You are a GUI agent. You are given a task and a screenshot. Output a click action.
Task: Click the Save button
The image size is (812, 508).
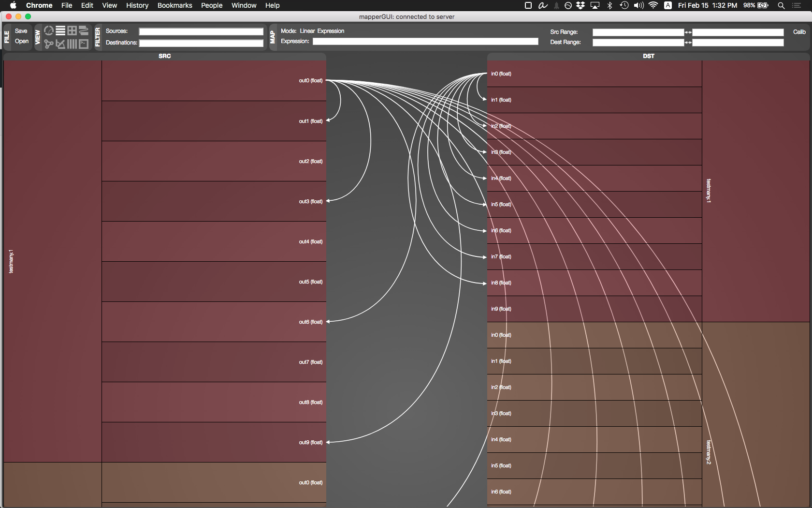pyautogui.click(x=21, y=30)
